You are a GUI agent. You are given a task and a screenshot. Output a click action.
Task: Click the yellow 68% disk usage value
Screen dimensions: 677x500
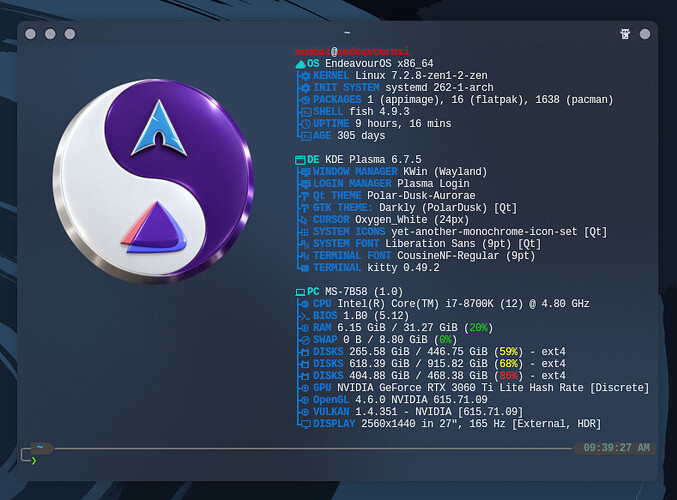coord(509,364)
